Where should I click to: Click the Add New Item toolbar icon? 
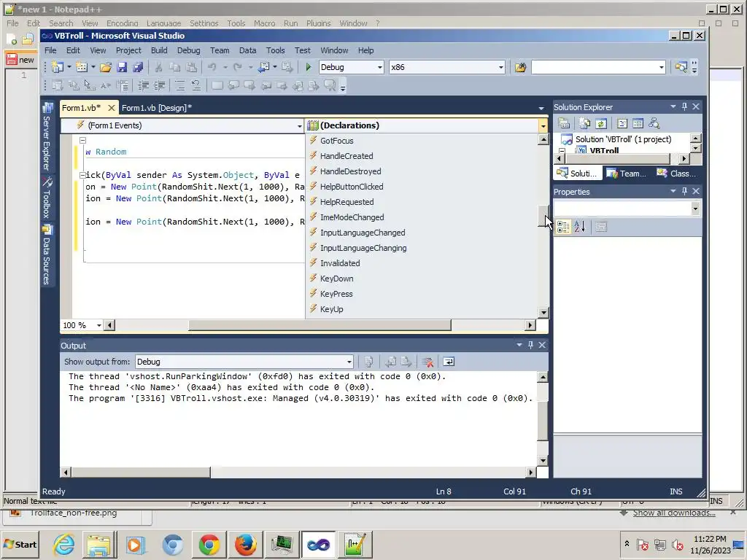pos(82,67)
